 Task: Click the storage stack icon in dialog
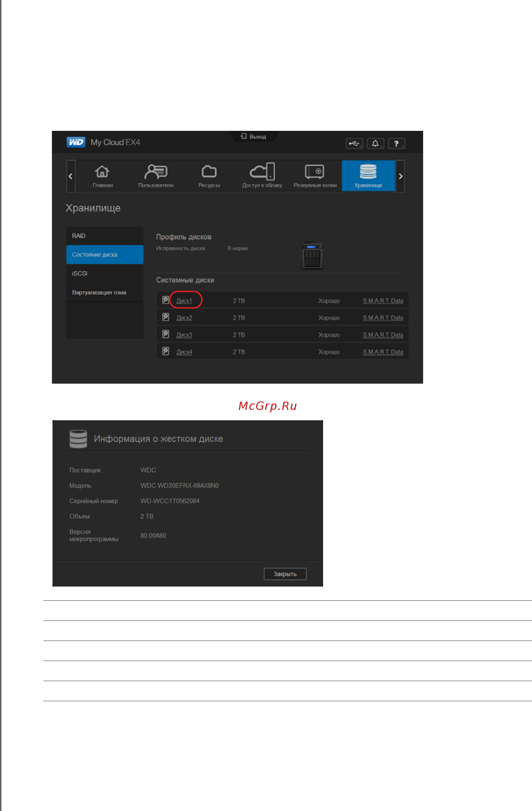(x=78, y=439)
